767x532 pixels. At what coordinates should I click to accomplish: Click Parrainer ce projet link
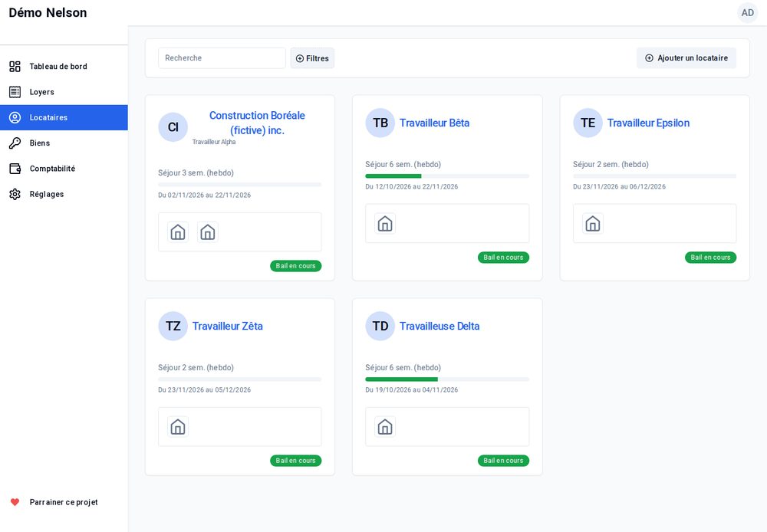(x=64, y=502)
